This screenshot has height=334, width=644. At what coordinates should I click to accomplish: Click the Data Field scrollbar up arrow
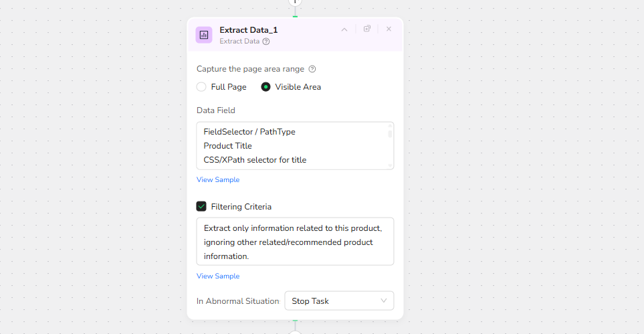[x=390, y=126]
